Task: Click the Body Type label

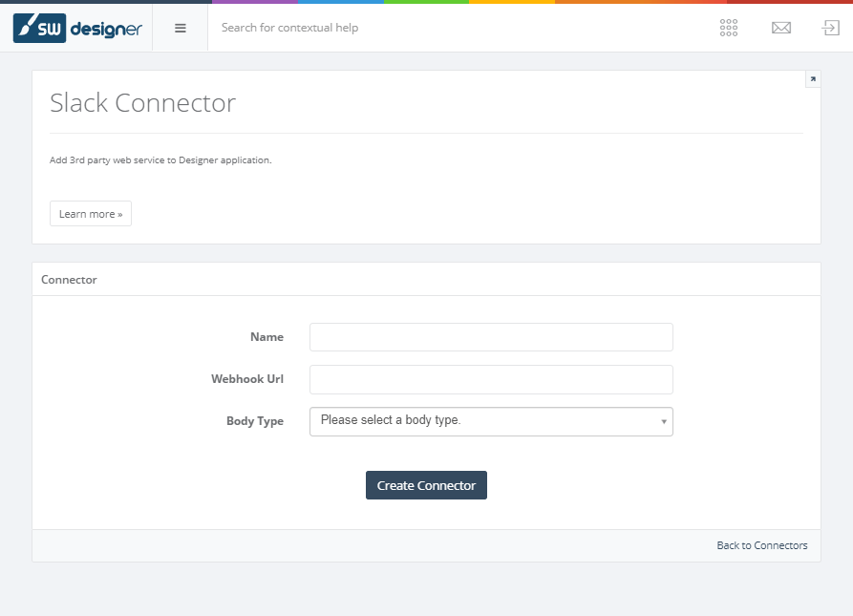Action: click(255, 421)
